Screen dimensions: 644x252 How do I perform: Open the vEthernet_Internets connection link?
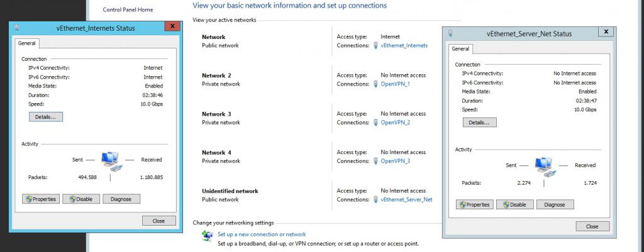(x=404, y=45)
